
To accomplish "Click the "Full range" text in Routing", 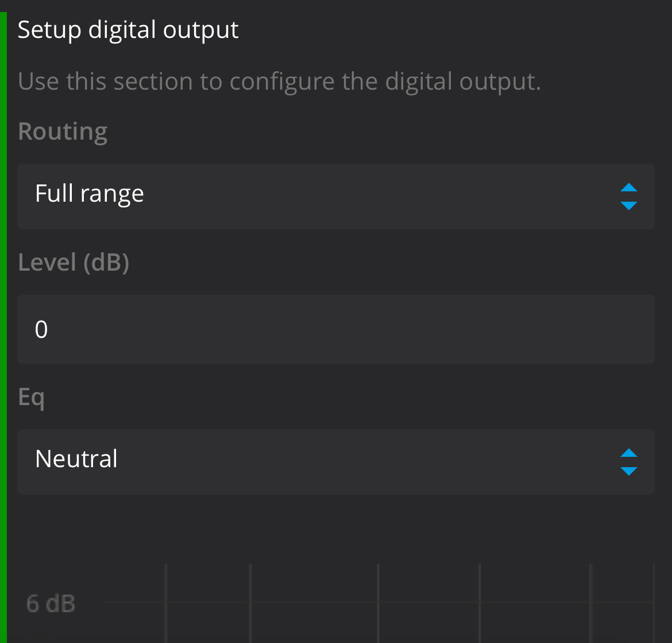I will coord(90,194).
